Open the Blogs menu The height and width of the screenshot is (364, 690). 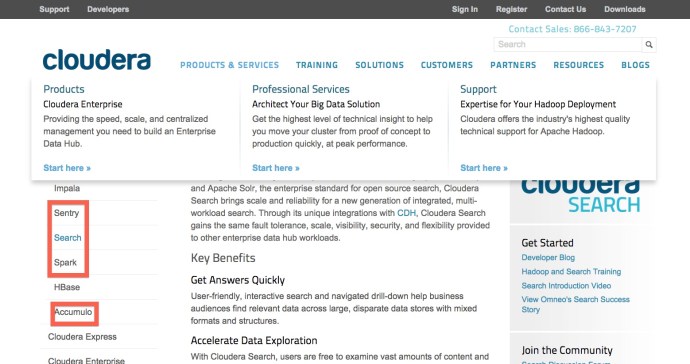click(x=635, y=65)
